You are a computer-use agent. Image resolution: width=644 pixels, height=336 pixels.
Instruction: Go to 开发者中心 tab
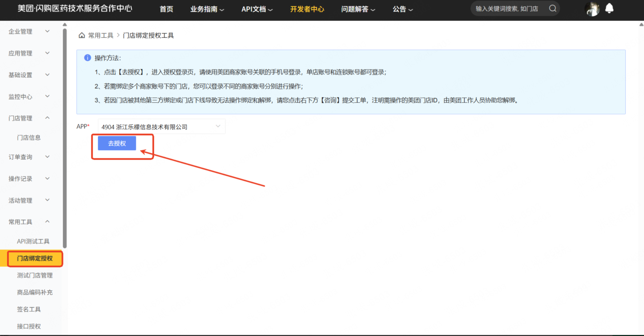(307, 9)
